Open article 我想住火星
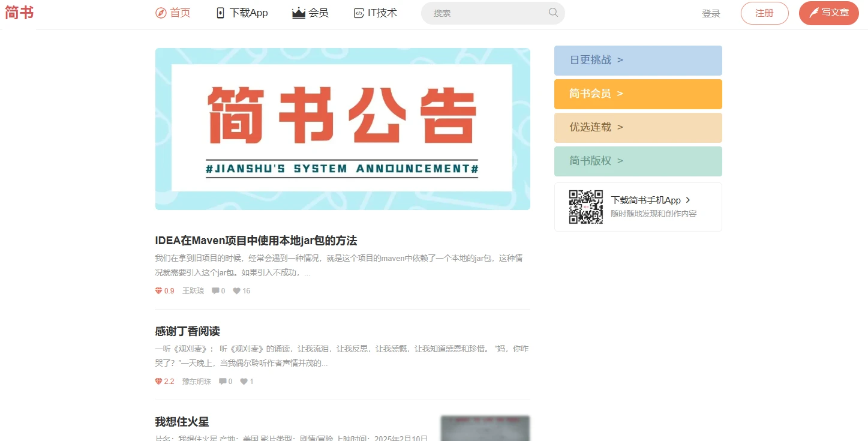The width and height of the screenshot is (868, 441). tap(182, 422)
